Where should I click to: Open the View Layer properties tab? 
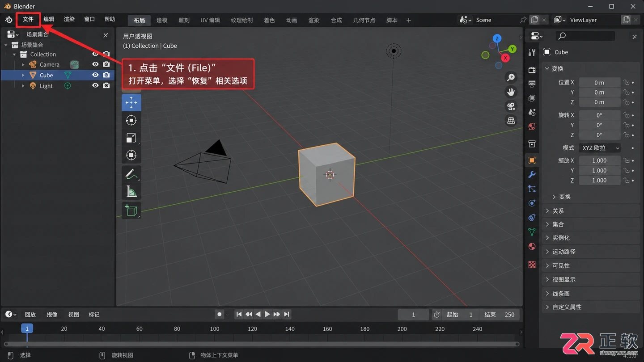coord(532,98)
